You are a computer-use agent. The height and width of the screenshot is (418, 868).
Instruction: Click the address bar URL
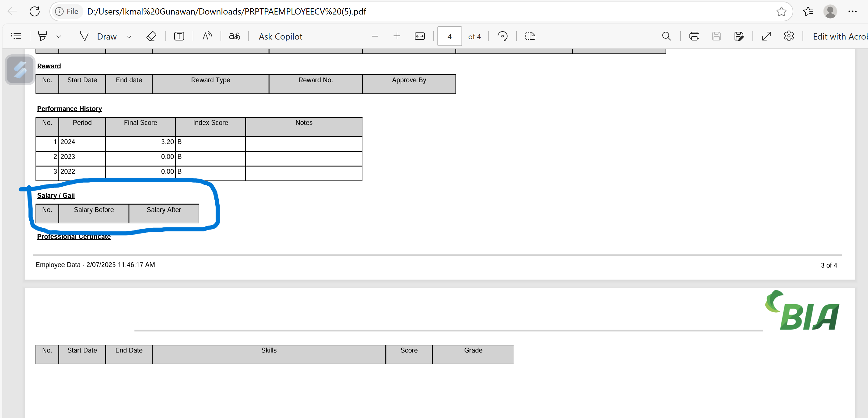(226, 11)
